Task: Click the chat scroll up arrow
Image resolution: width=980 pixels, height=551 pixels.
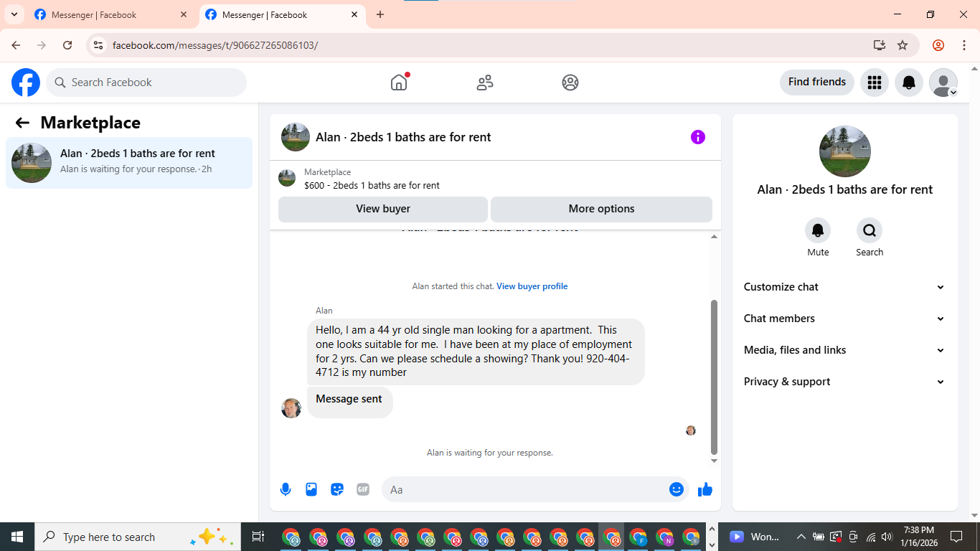Action: [714, 237]
